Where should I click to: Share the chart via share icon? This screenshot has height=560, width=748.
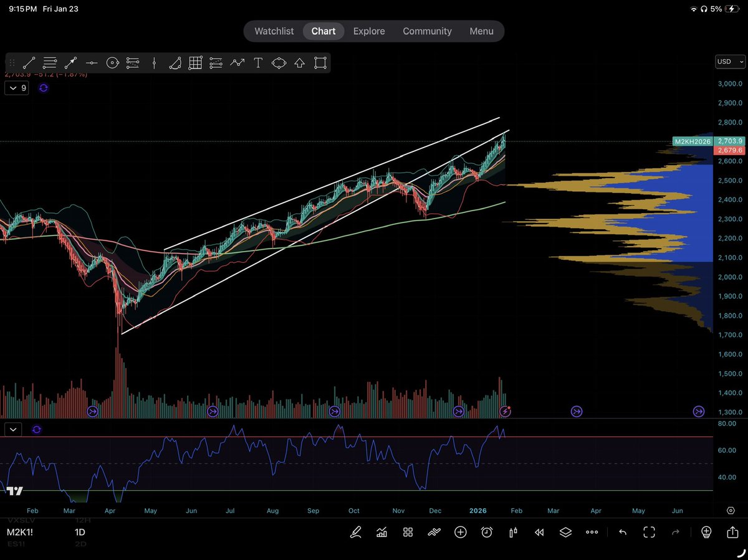(732, 532)
